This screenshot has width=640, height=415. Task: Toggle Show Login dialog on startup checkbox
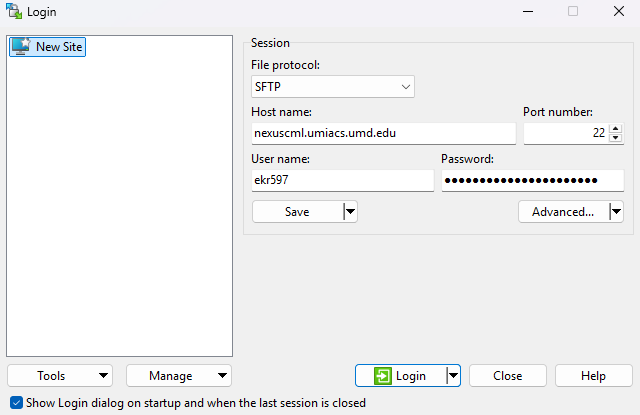pos(15,403)
